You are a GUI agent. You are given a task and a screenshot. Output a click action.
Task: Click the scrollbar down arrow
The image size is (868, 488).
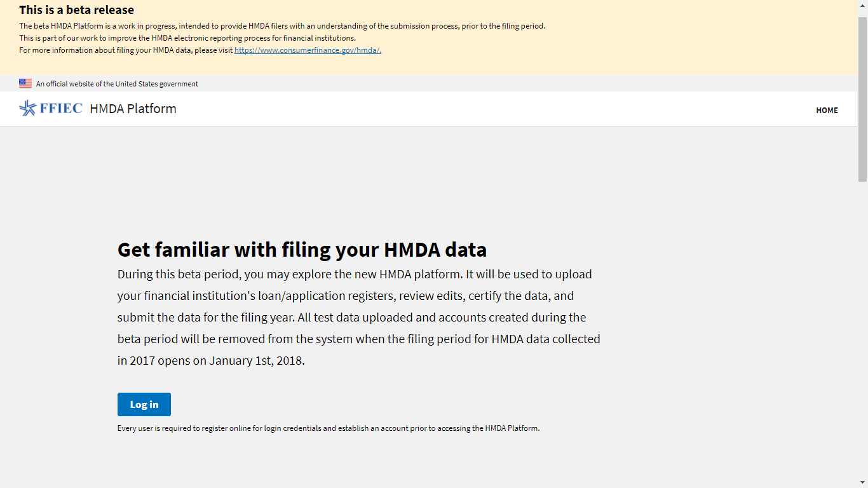(863, 483)
